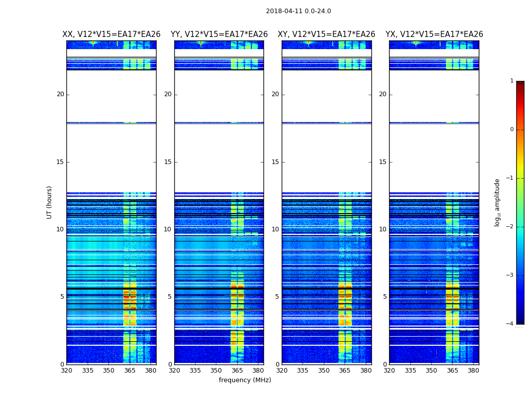532x405 pixels.
Task: Click the YX polarization panel title
Action: pos(434,34)
